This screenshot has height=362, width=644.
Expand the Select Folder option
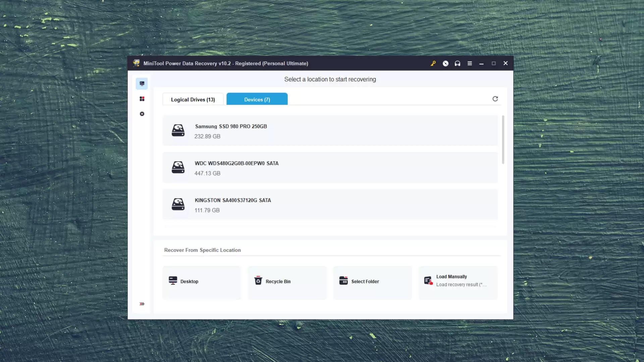[x=373, y=282]
